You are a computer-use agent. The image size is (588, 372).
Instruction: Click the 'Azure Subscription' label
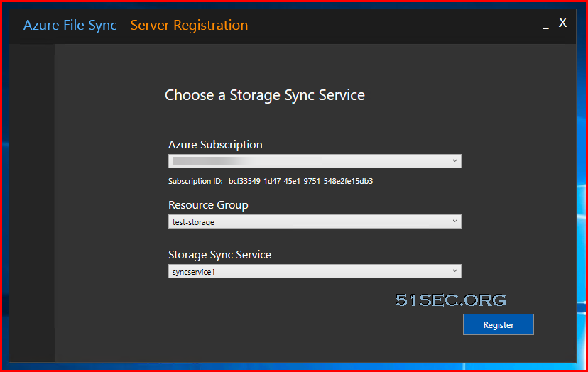[x=215, y=145]
